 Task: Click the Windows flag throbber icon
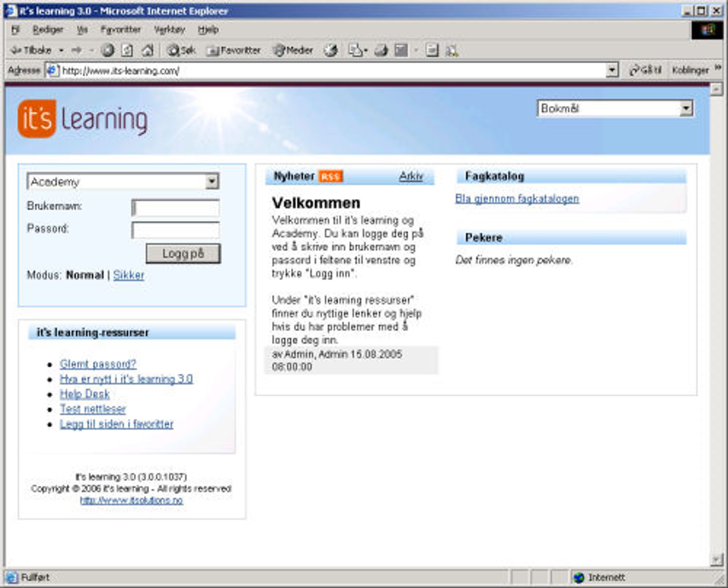tap(707, 30)
